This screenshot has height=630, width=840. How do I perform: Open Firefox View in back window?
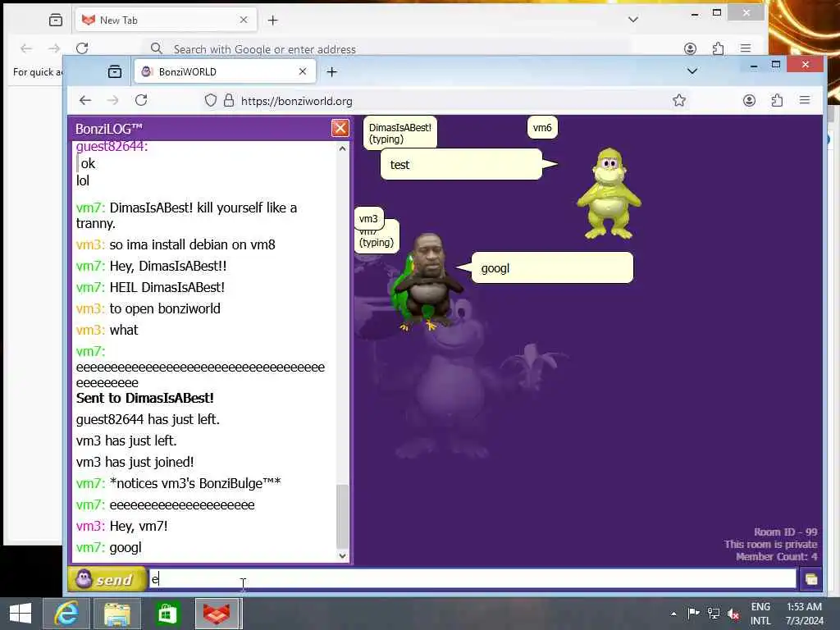[x=56, y=21]
